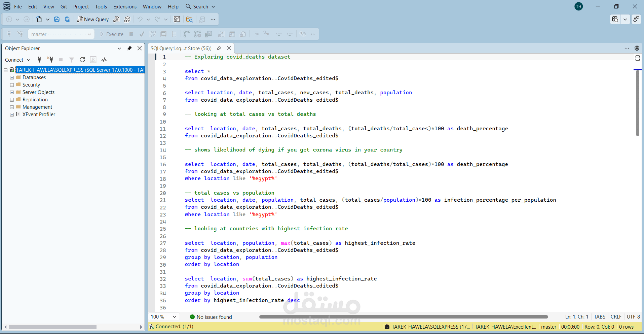Open the Git menu
Viewport: 644px width, 334px height.
[x=64, y=6]
